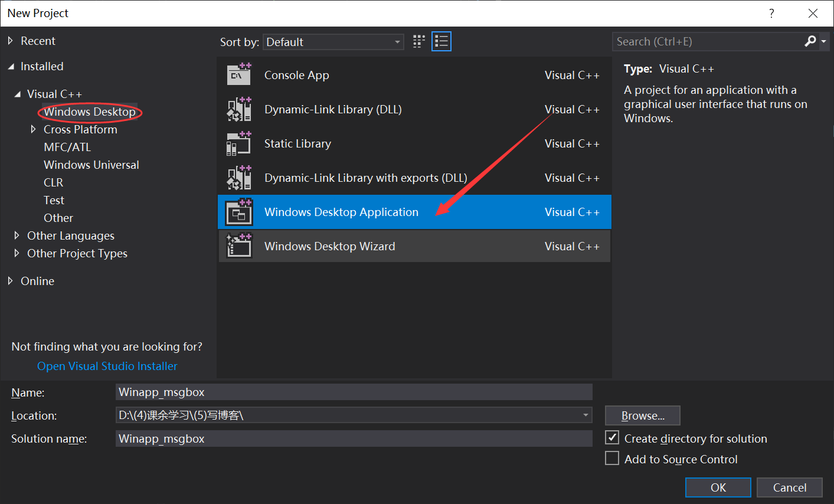Screen dimensions: 834x504
Task: Select Windows Desktop category
Action: (90, 112)
